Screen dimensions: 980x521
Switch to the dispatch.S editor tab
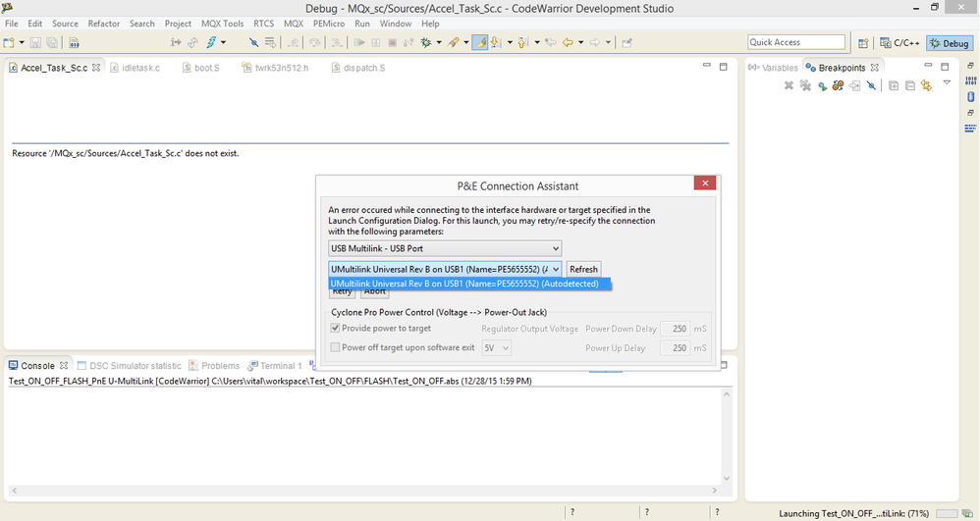point(358,68)
